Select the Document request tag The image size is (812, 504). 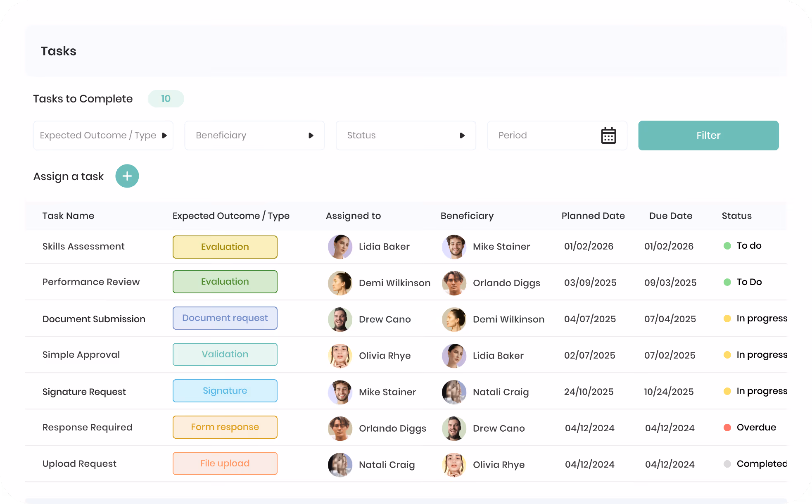click(x=225, y=318)
